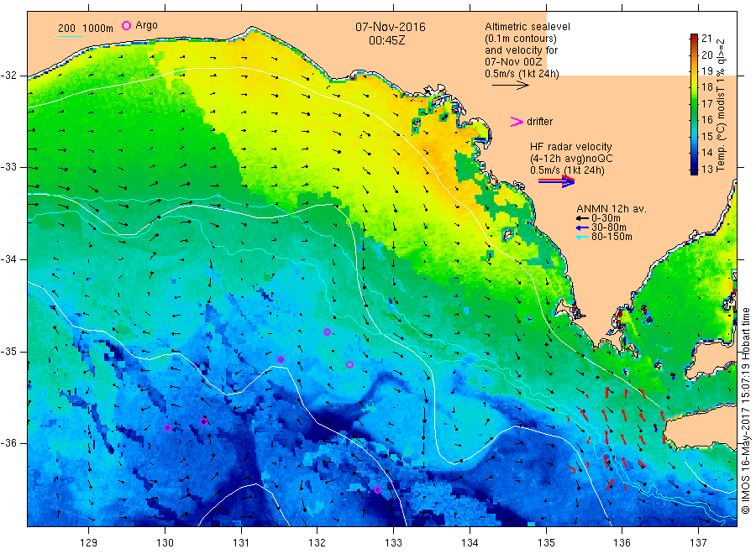This screenshot has width=756, height=554.
Task: Click the '17' color bar tick label
Action: 706,103
